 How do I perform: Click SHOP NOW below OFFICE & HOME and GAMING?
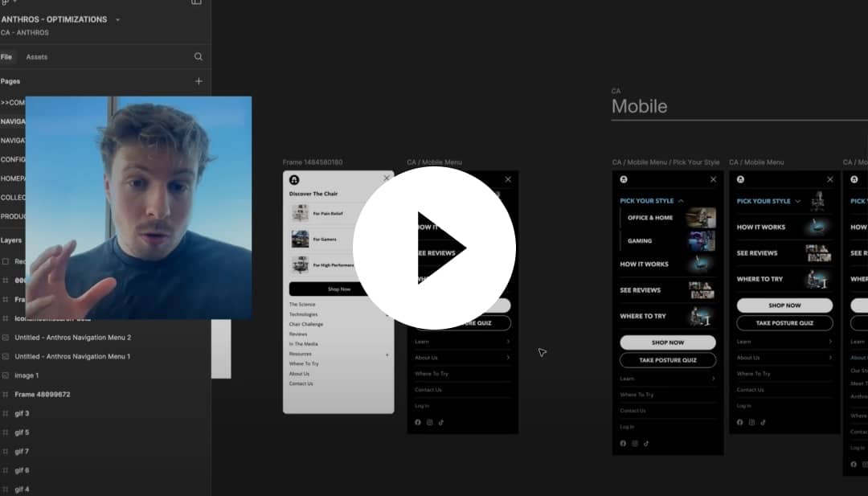click(668, 342)
